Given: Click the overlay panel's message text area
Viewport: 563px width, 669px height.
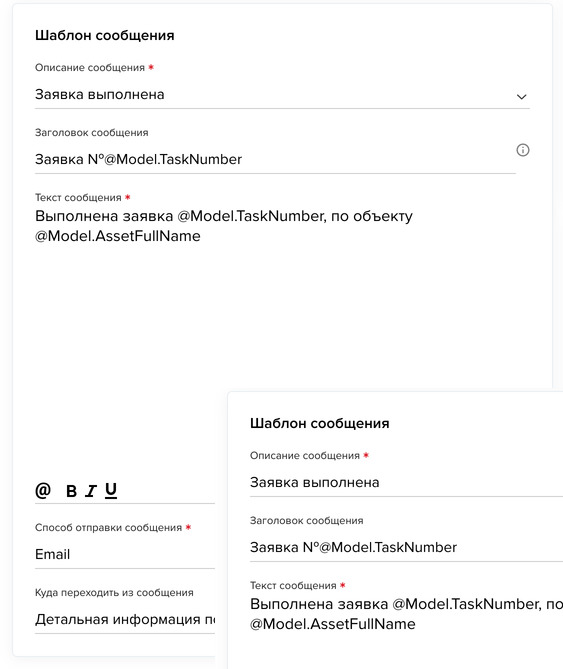Looking at the screenshot, I should coord(406,631).
